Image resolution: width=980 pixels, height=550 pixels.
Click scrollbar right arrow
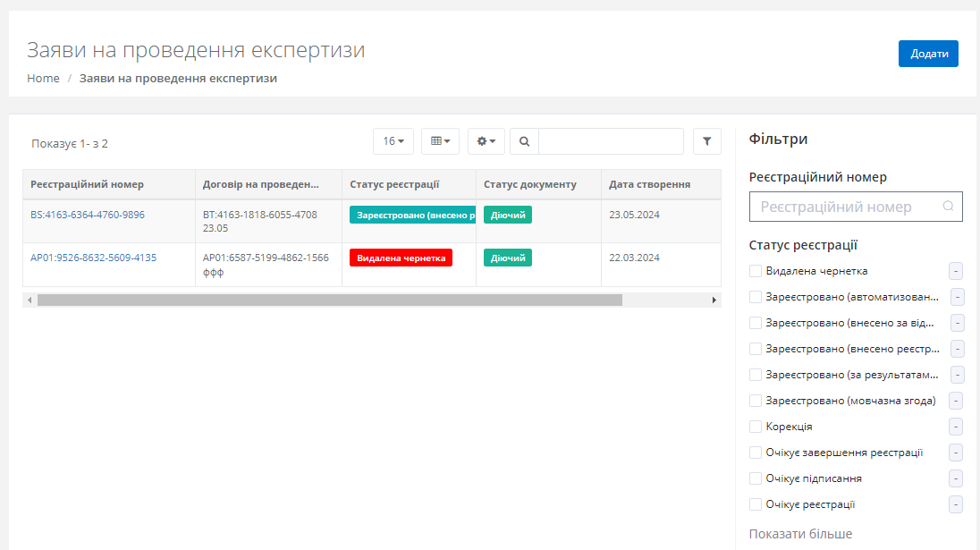(714, 300)
